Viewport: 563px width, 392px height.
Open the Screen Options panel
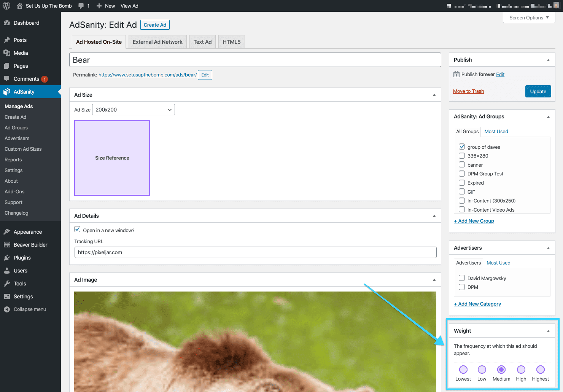point(528,18)
